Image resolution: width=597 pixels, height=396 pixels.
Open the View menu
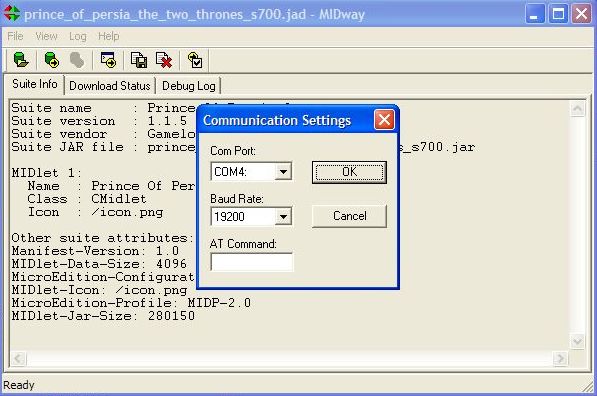click(46, 36)
